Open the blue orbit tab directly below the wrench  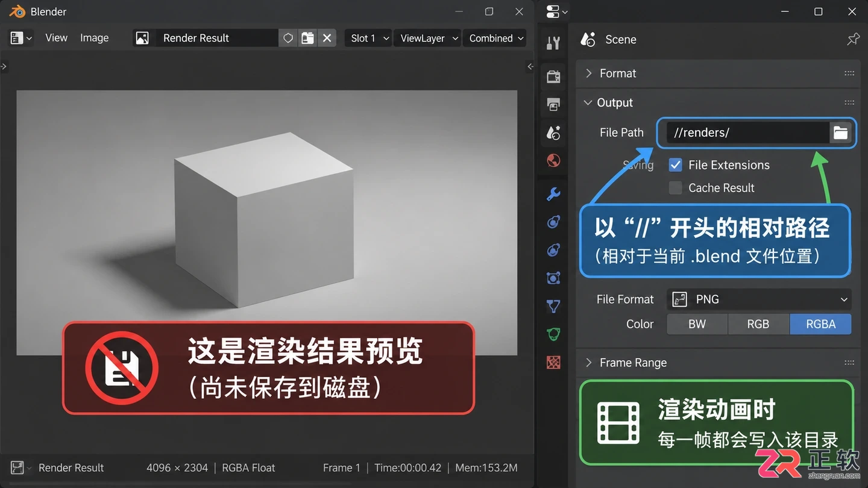tap(553, 222)
